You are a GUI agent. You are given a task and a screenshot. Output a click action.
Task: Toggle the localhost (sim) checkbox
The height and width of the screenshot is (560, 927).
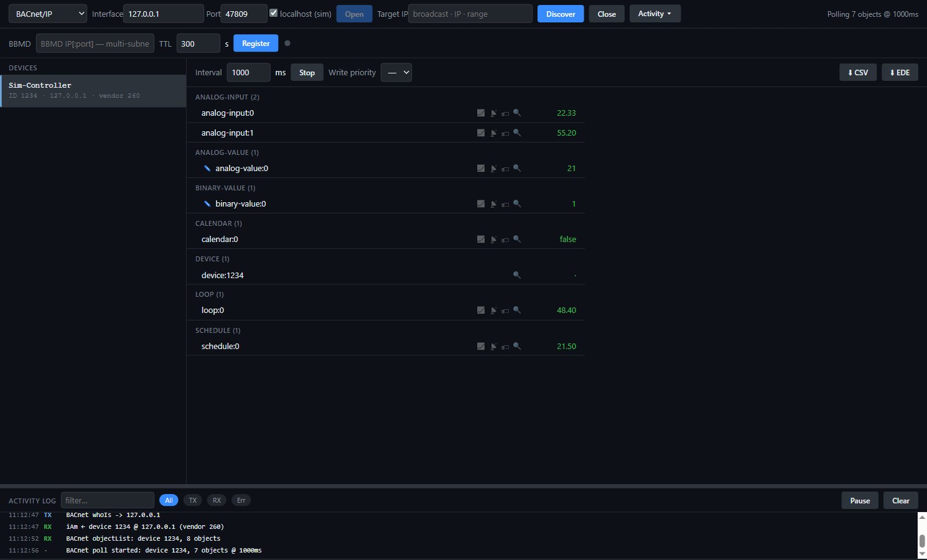[273, 13]
